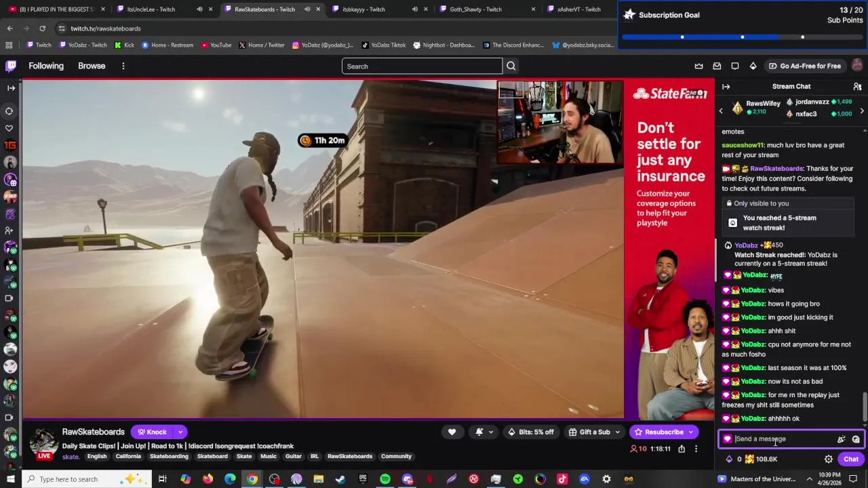This screenshot has height=488, width=868.
Task: Open the Browse page
Action: point(92,66)
